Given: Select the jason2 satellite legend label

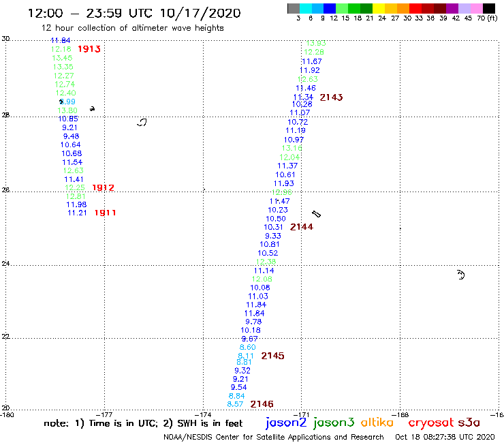Looking at the screenshot, I should pyautogui.click(x=286, y=423).
